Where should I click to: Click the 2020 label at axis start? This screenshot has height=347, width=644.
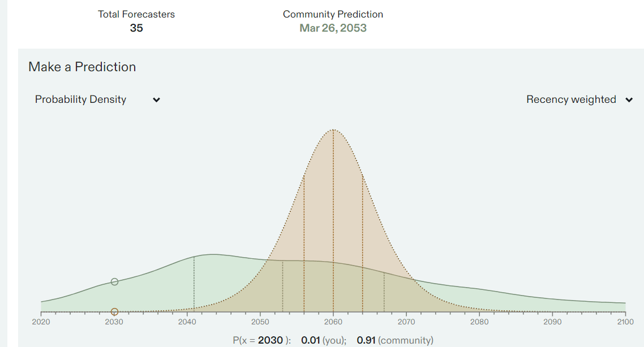pos(41,322)
